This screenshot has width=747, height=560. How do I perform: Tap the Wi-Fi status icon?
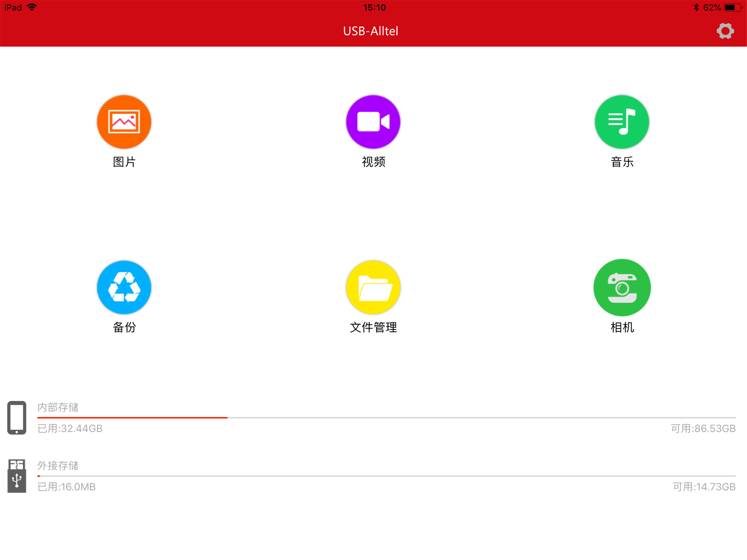pyautogui.click(x=31, y=7)
